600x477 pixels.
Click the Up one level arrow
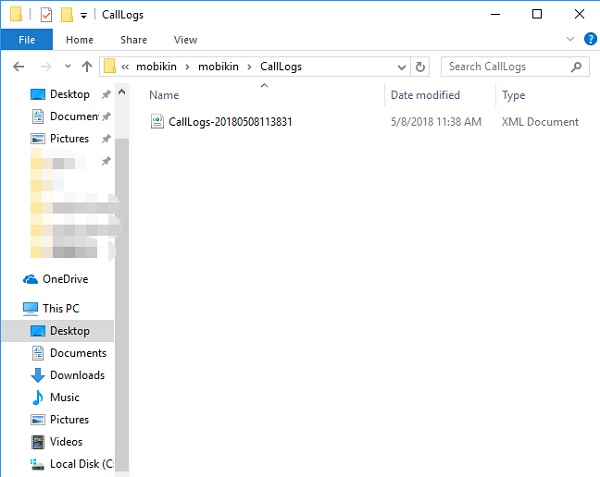pyautogui.click(x=87, y=67)
